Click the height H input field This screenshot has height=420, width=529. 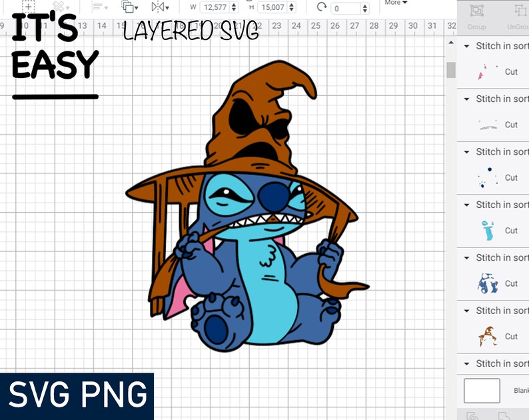coord(272,7)
